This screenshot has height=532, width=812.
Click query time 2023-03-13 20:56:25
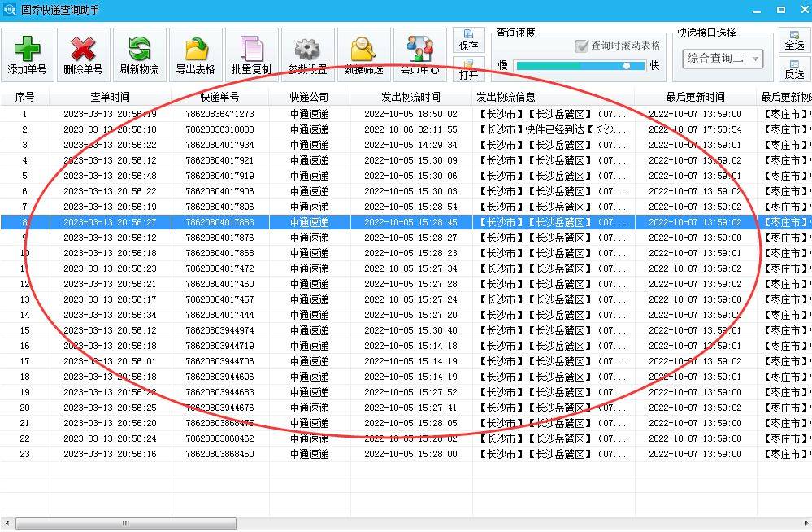[110, 408]
